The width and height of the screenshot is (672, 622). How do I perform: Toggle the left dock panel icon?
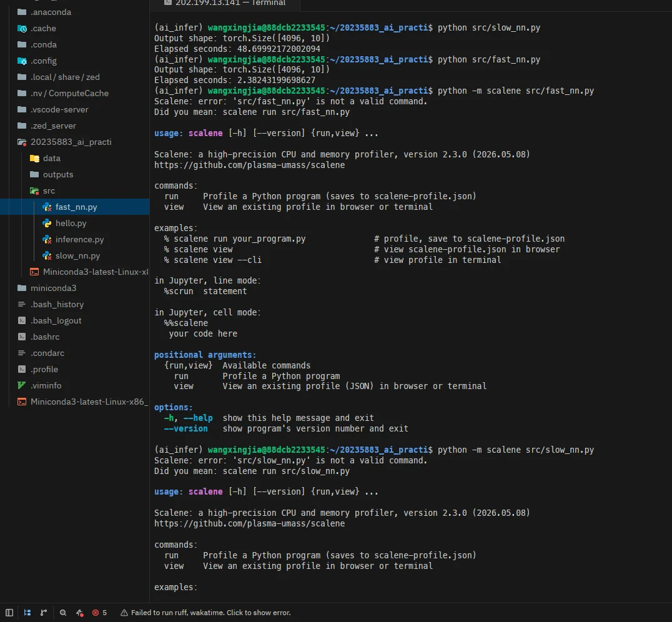9,613
